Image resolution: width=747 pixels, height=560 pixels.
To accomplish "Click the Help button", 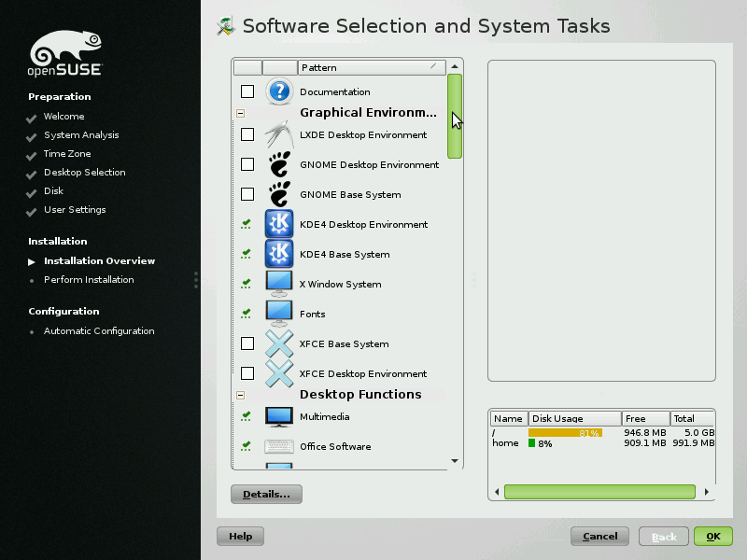I will point(240,537).
